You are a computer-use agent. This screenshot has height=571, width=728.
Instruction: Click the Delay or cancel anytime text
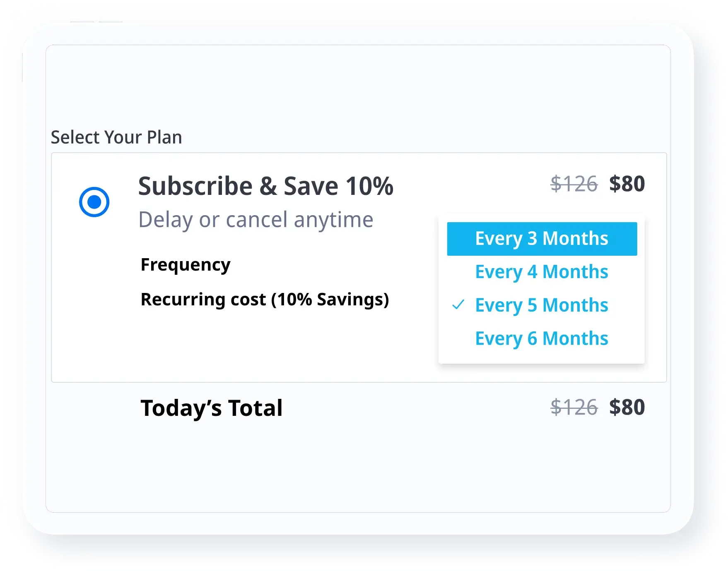256,220
